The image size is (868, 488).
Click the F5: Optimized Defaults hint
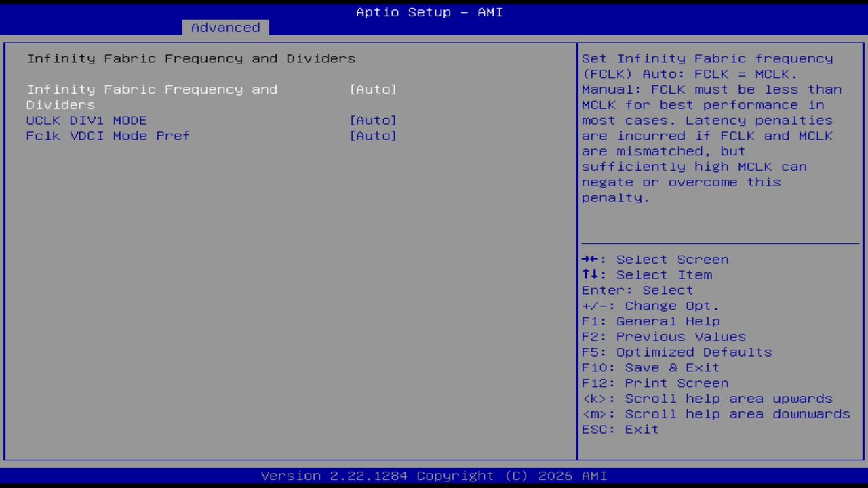pos(677,353)
